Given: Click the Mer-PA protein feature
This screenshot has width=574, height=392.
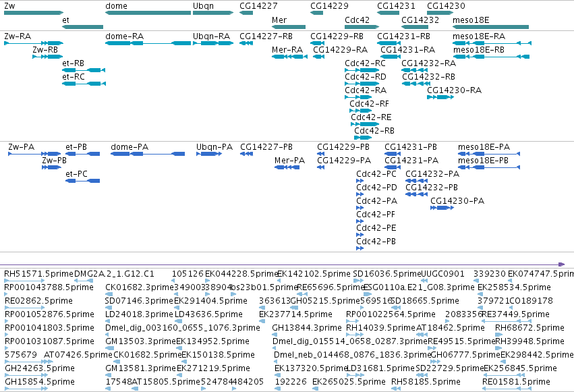Looking at the screenshot, I should click(x=287, y=167).
